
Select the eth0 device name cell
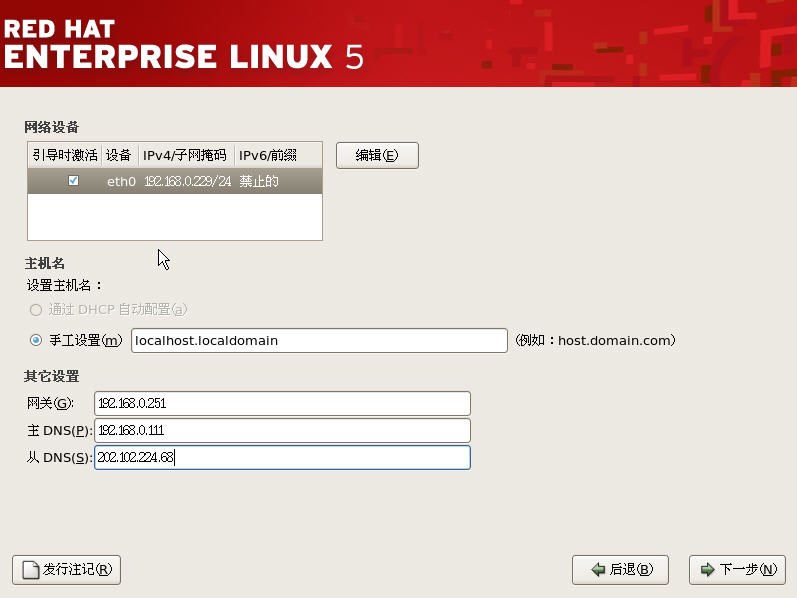121,181
